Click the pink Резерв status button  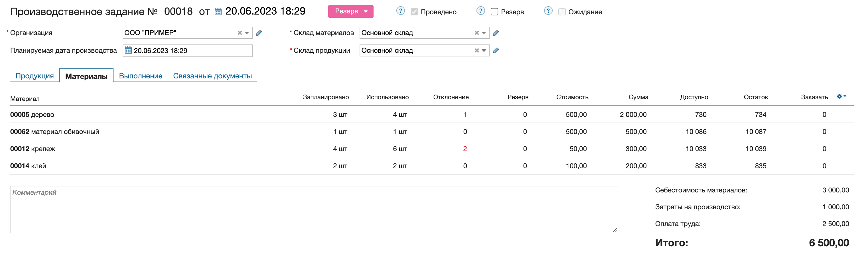coord(350,11)
